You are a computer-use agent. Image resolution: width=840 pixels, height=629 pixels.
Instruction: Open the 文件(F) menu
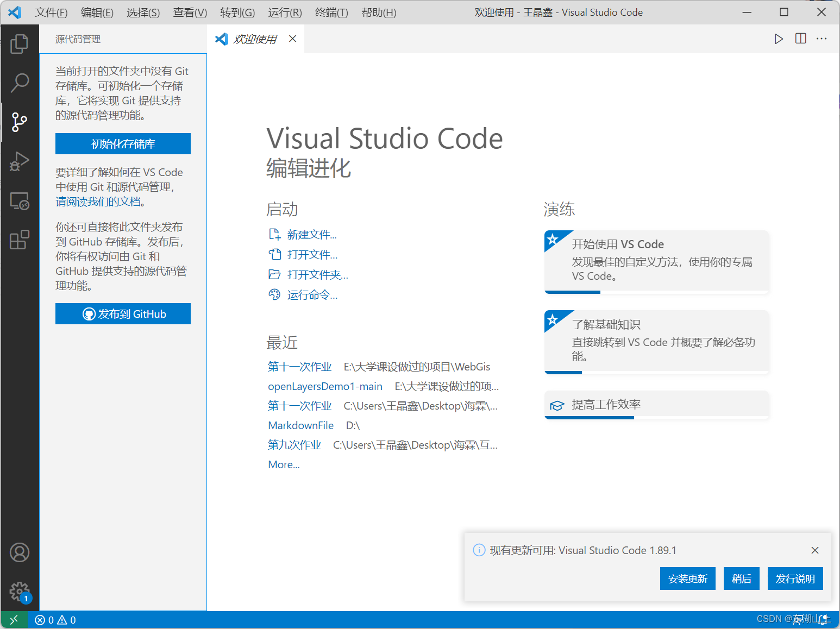pyautogui.click(x=51, y=12)
